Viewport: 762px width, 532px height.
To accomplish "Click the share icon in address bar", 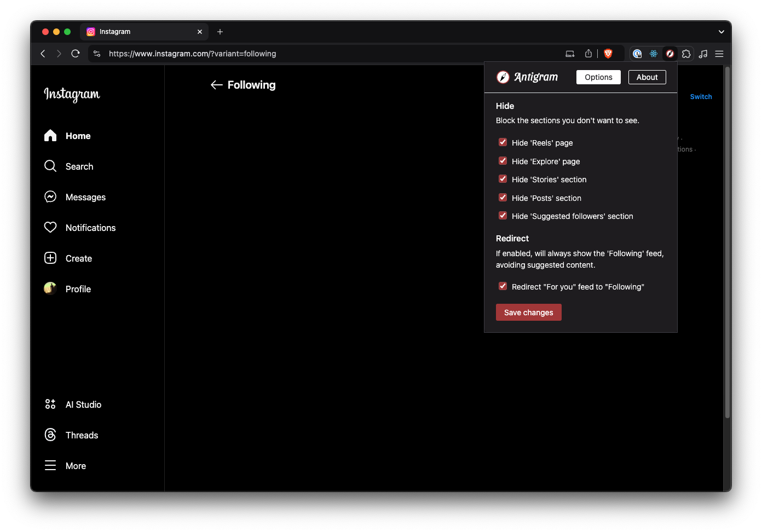I will (x=588, y=54).
